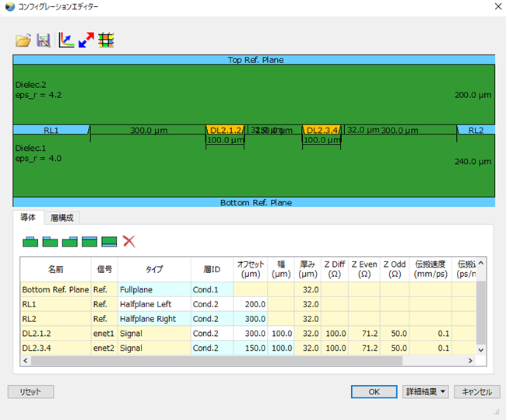The width and height of the screenshot is (506, 420).
Task: Select RL2 plane in the diagram
Action: pyautogui.click(x=476, y=130)
